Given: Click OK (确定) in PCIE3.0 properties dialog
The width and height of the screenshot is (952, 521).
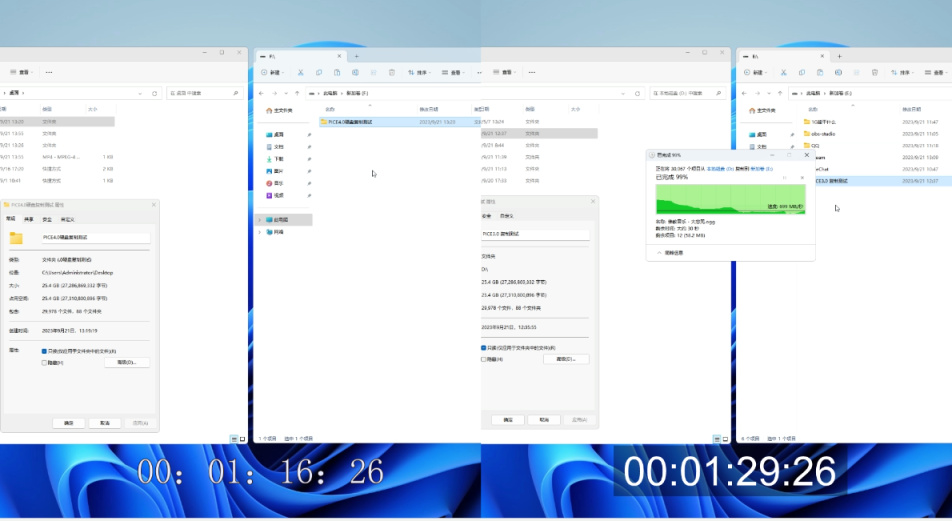Looking at the screenshot, I should [508, 420].
